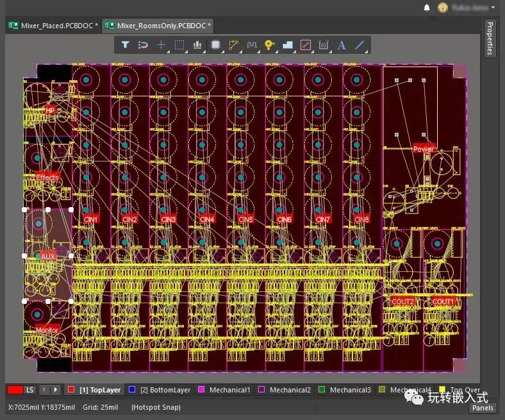The height and width of the screenshot is (420, 505).
Task: Pick the Select Rectangle tool
Action: [x=179, y=45]
